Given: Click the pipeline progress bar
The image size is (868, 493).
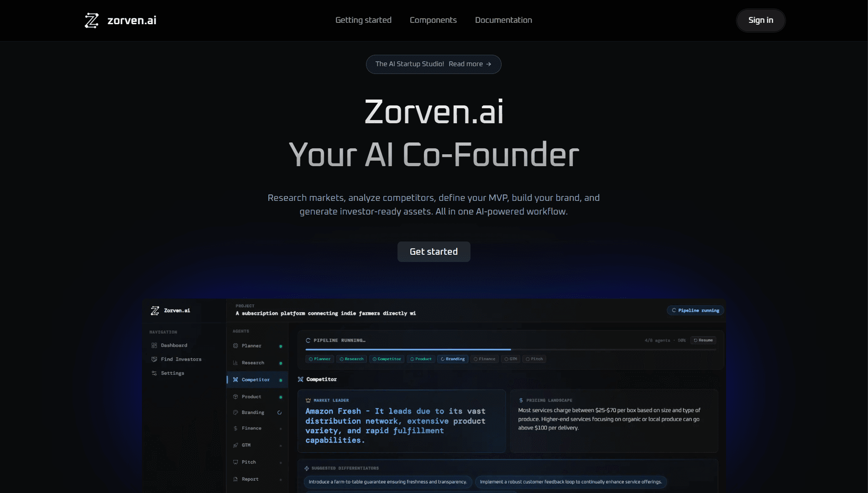Looking at the screenshot, I should click(511, 350).
